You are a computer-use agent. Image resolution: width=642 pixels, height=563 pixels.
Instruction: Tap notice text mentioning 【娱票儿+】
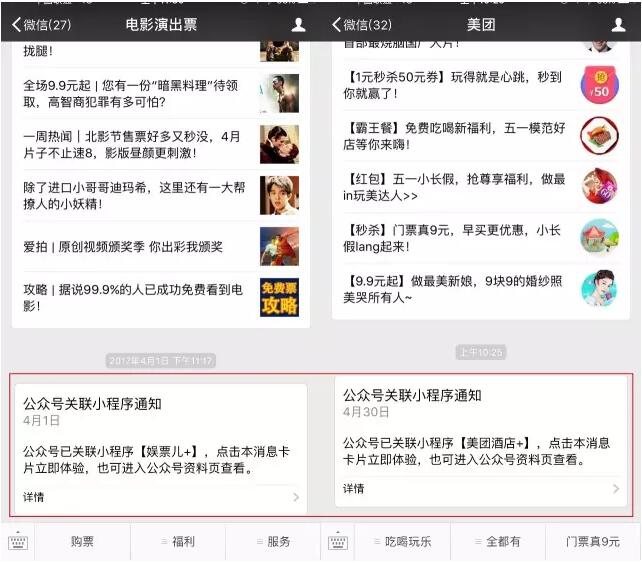156,460
